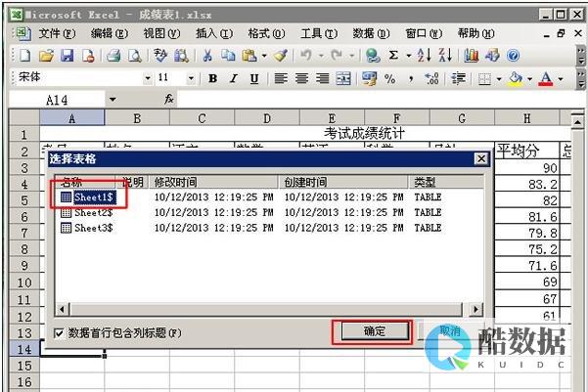Sort the list by the 修改时间 column header
This screenshot has height=392, width=588.
(x=213, y=182)
